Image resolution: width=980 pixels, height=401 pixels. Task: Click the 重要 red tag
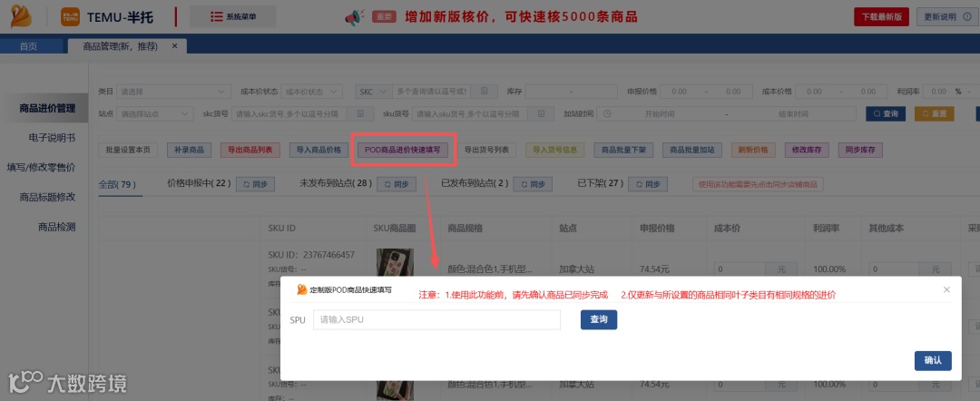pyautogui.click(x=384, y=17)
